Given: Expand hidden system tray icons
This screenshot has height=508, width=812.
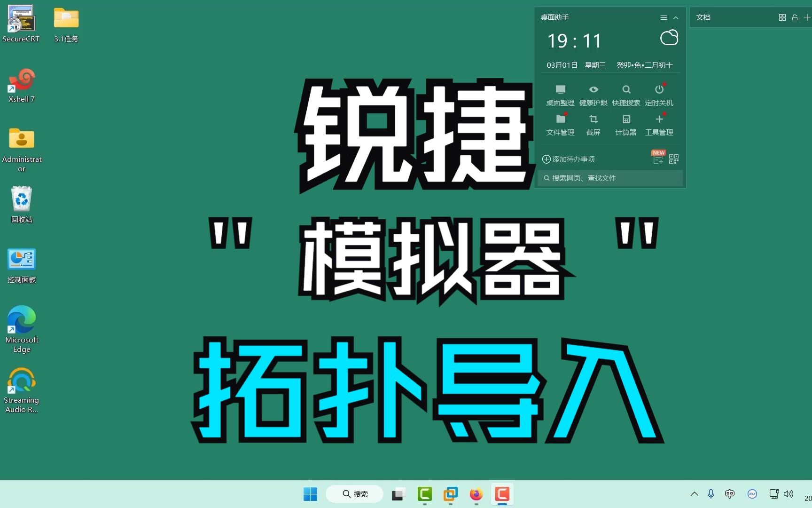Looking at the screenshot, I should point(694,494).
